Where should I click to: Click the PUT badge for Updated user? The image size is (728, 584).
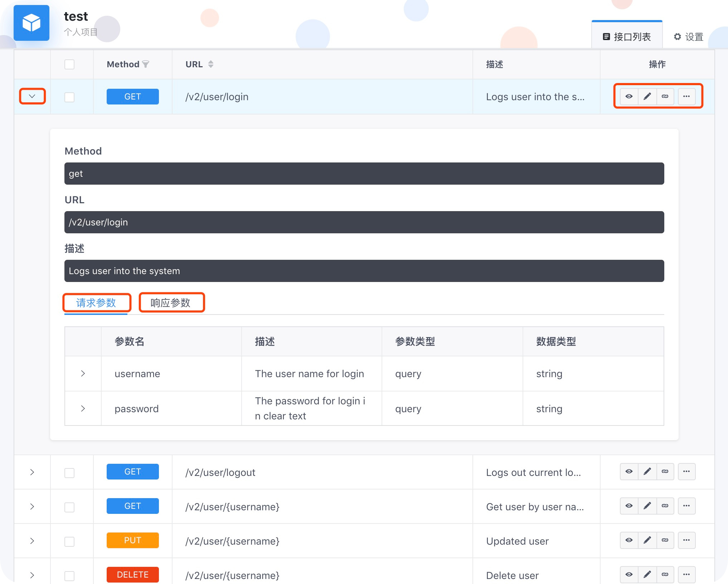(x=132, y=540)
